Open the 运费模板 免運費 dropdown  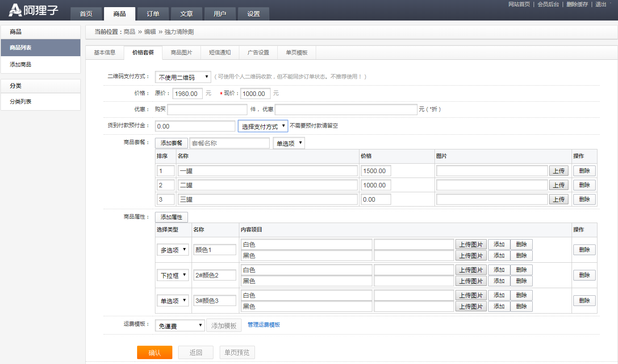click(x=180, y=326)
